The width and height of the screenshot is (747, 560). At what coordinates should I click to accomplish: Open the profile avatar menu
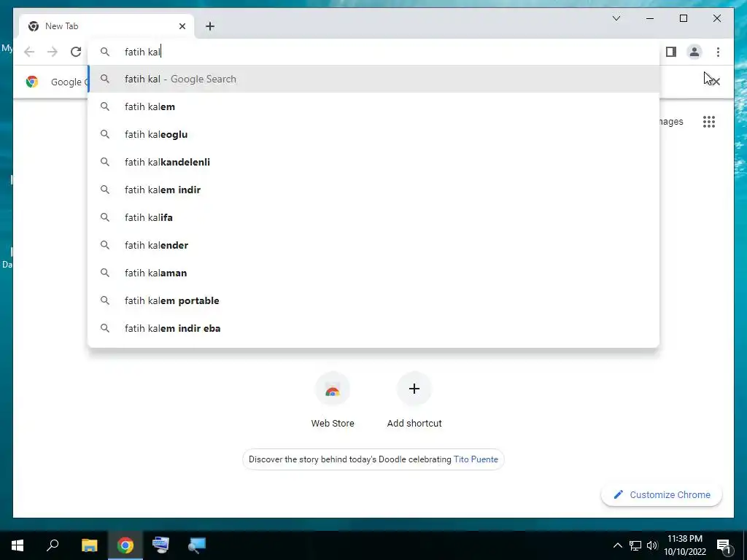tap(694, 52)
